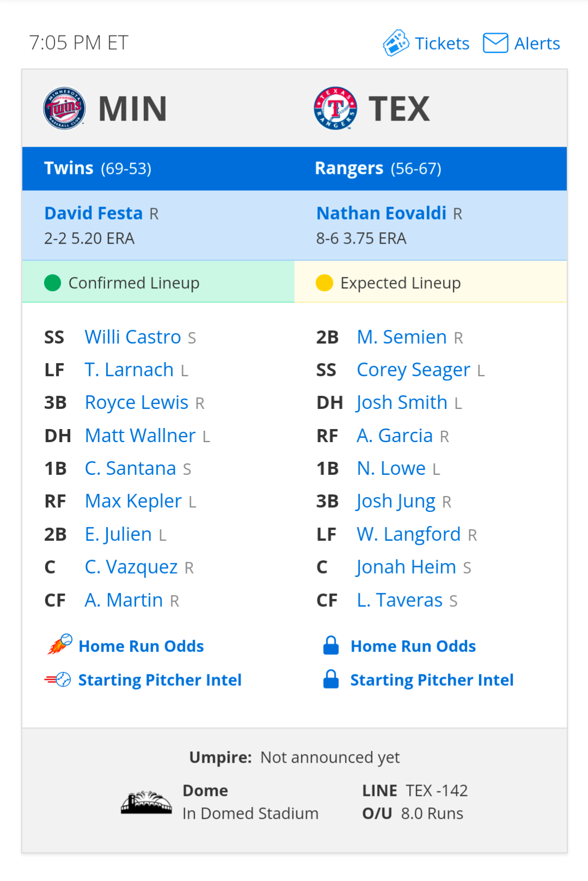588x881 pixels.
Task: View Willi Castro's player page
Action: [132, 337]
